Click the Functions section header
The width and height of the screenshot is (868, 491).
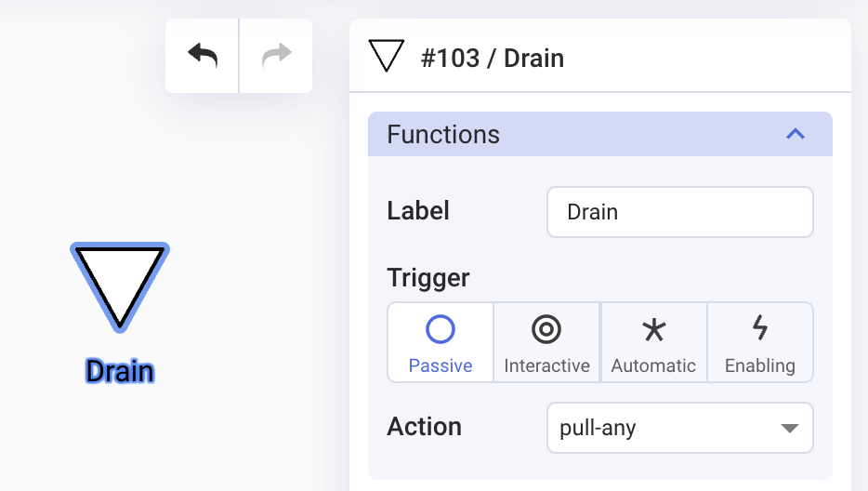[x=600, y=134]
